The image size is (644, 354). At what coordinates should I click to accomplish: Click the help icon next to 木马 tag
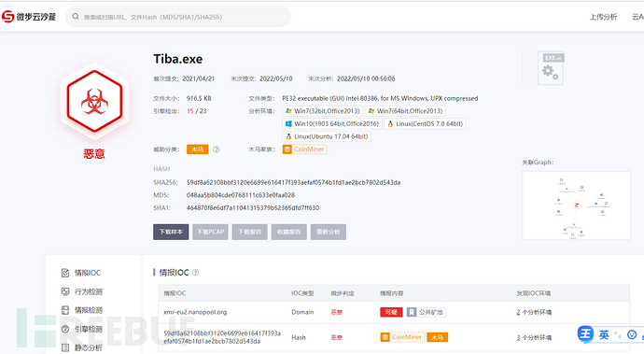[x=216, y=149]
